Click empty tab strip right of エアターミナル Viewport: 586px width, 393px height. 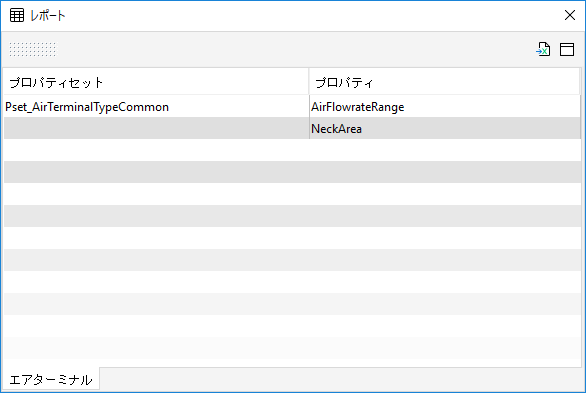342,380
